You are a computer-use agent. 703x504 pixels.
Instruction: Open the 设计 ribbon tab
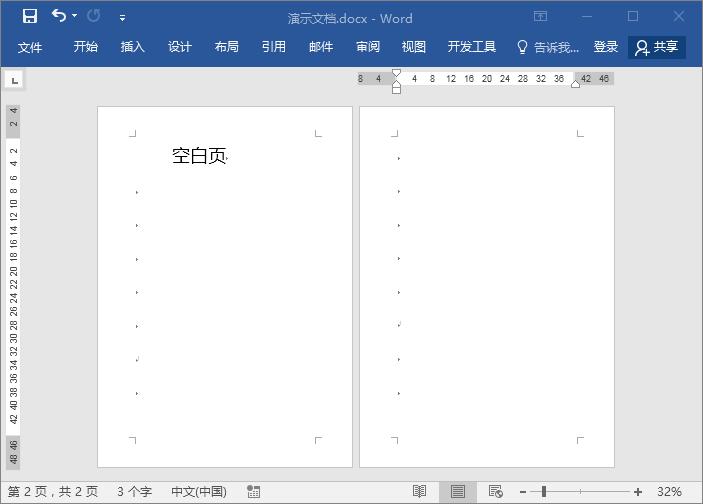(x=179, y=47)
